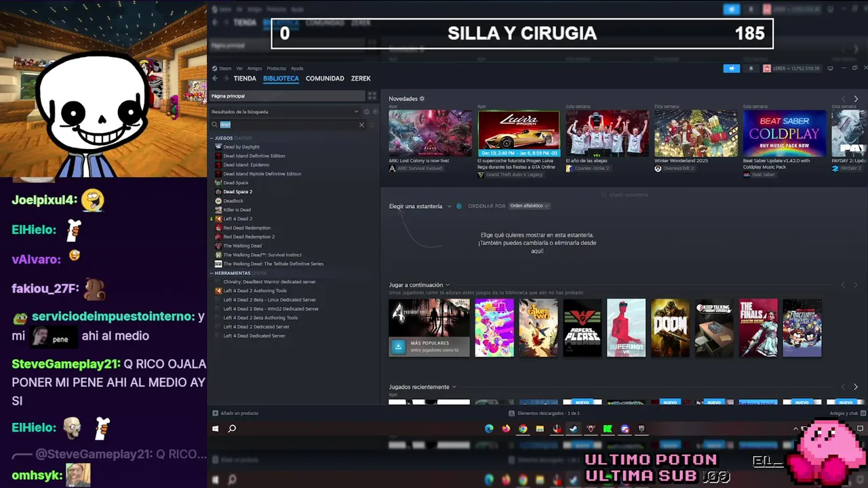Open downloads manager icon in footer
Viewport: 868px width, 488px height.
[x=512, y=413]
